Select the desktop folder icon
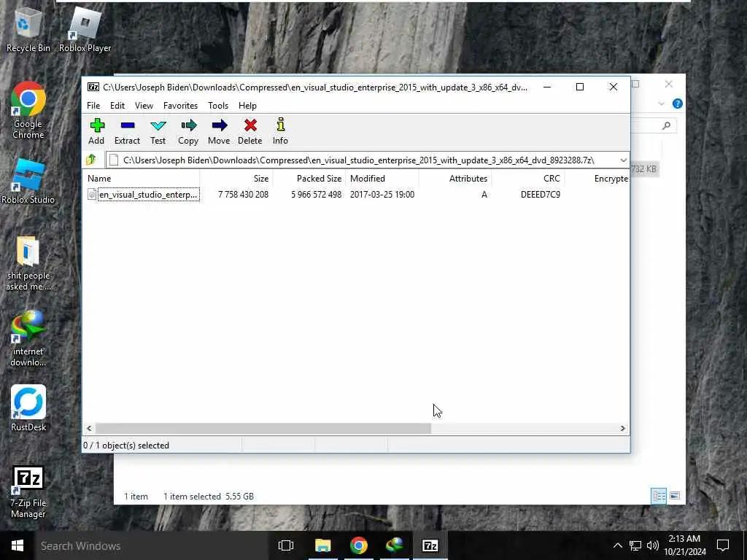747x560 pixels. [x=28, y=262]
